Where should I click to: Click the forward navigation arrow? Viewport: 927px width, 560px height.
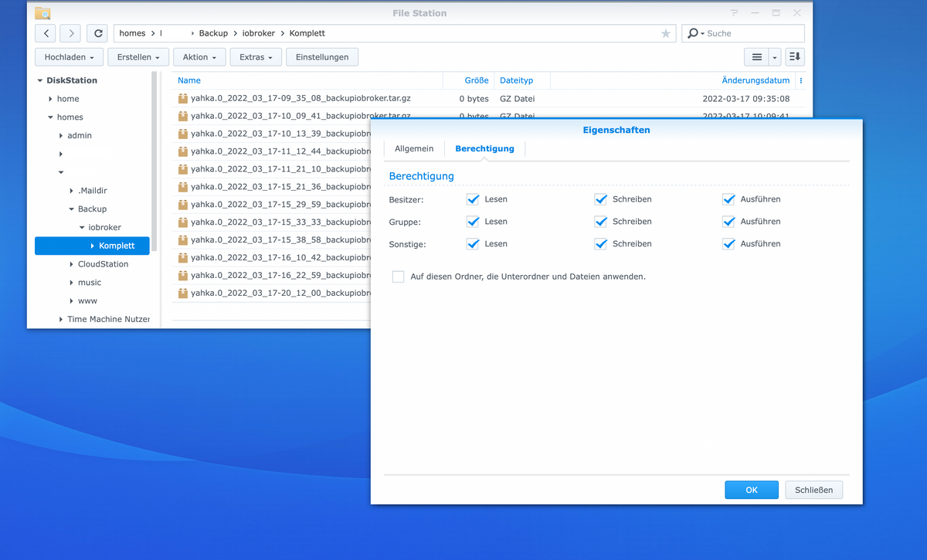point(70,33)
